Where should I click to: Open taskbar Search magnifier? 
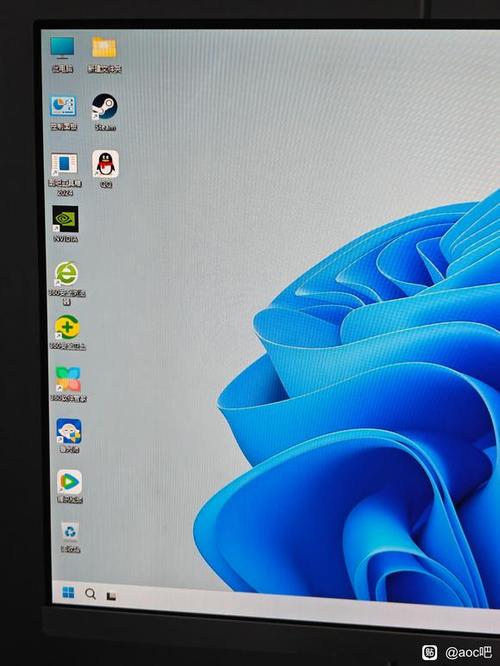[90, 594]
